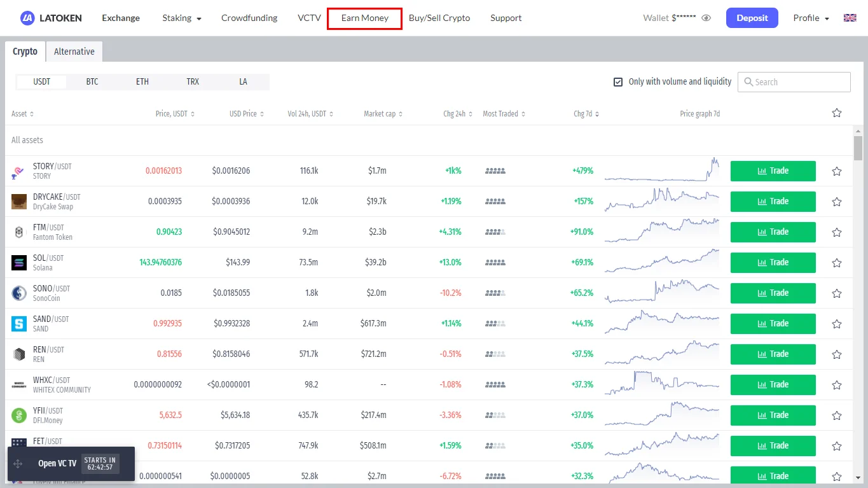Trade the STORY/USDT pair
The width and height of the screenshot is (868, 488).
point(773,171)
